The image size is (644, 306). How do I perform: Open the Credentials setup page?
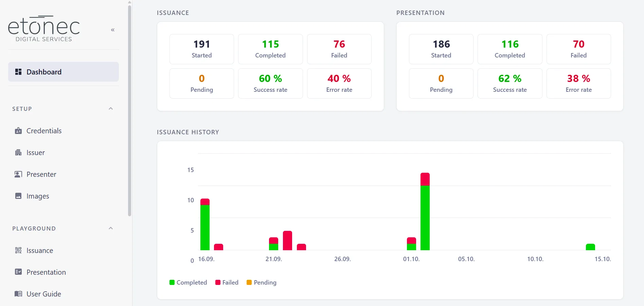pos(64,131)
